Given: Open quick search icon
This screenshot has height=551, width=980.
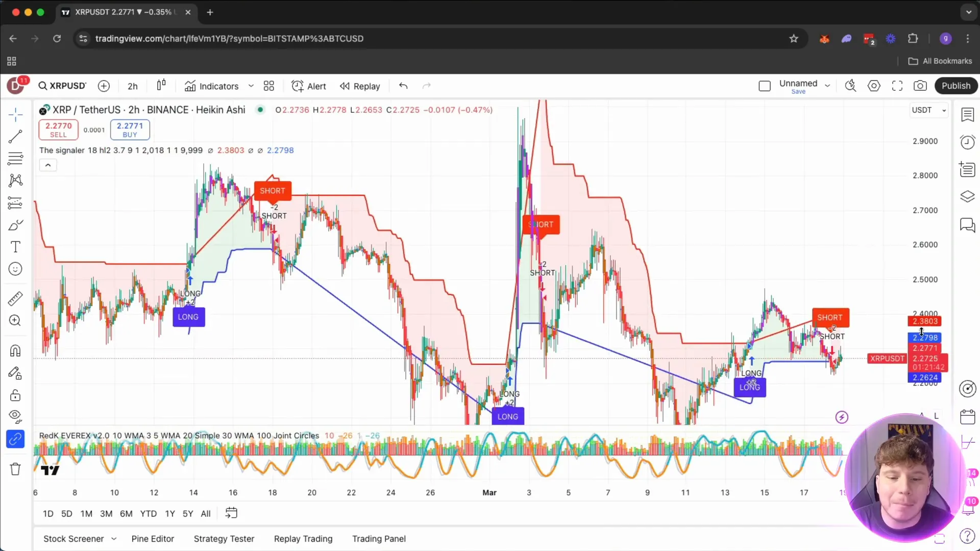Looking at the screenshot, I should 850,86.
